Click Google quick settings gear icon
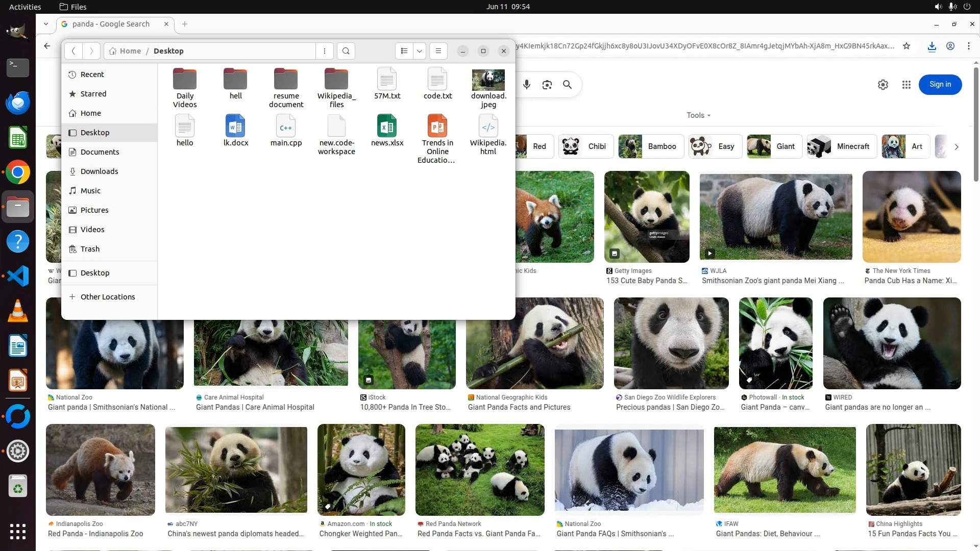The width and height of the screenshot is (980, 551). click(883, 85)
